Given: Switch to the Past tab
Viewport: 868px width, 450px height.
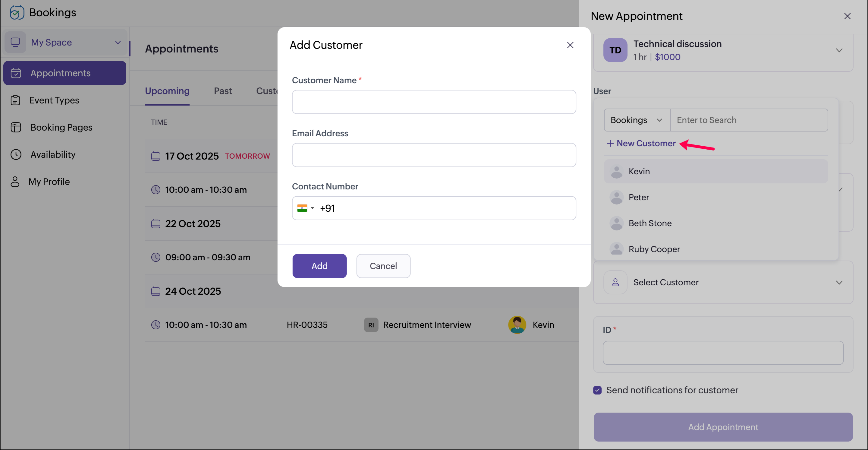Looking at the screenshot, I should point(223,91).
